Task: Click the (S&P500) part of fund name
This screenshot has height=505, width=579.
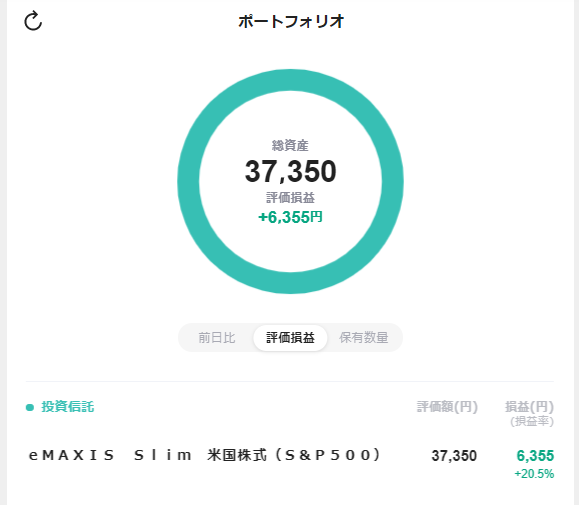Action: tap(328, 455)
